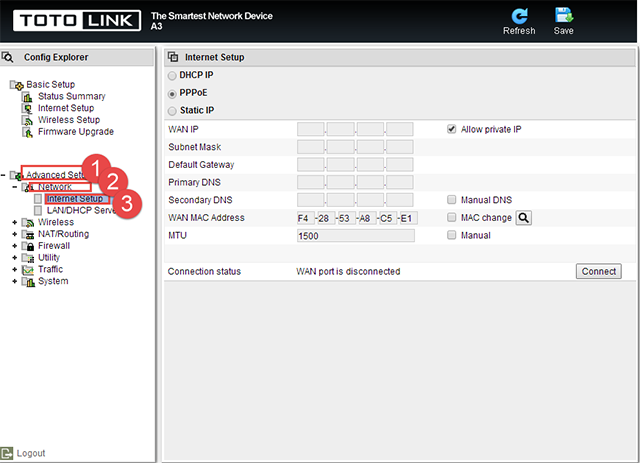Viewport: 640px width, 463px height.
Task: Click the basic Internet Setup monitor icon
Action: coord(27,109)
